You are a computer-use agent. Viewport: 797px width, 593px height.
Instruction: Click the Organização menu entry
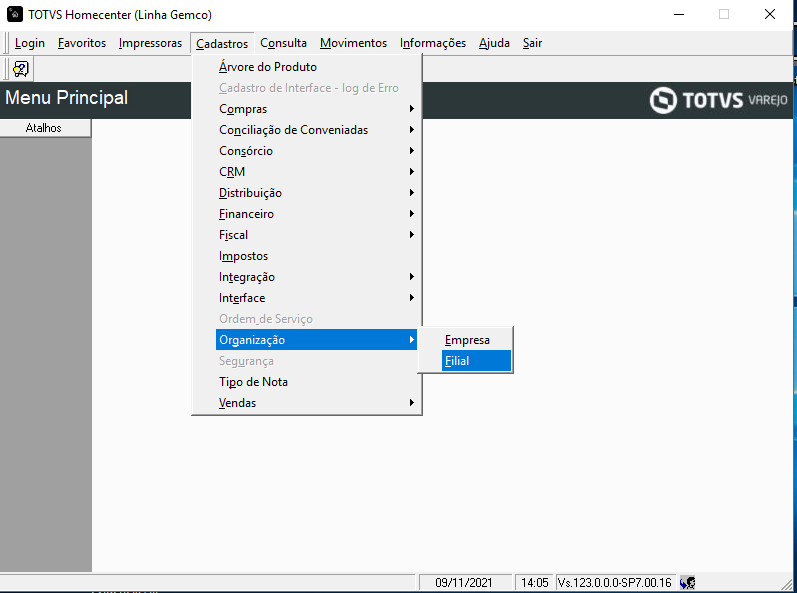(x=316, y=340)
